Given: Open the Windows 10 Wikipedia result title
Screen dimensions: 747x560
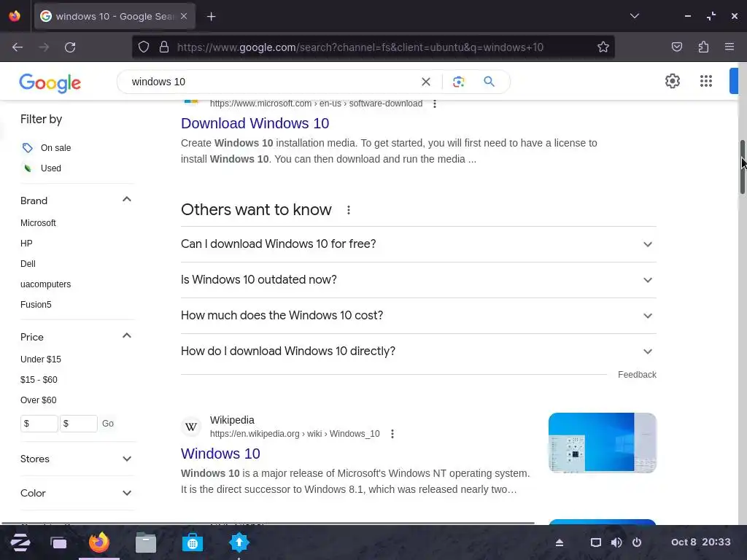Looking at the screenshot, I should tap(220, 454).
